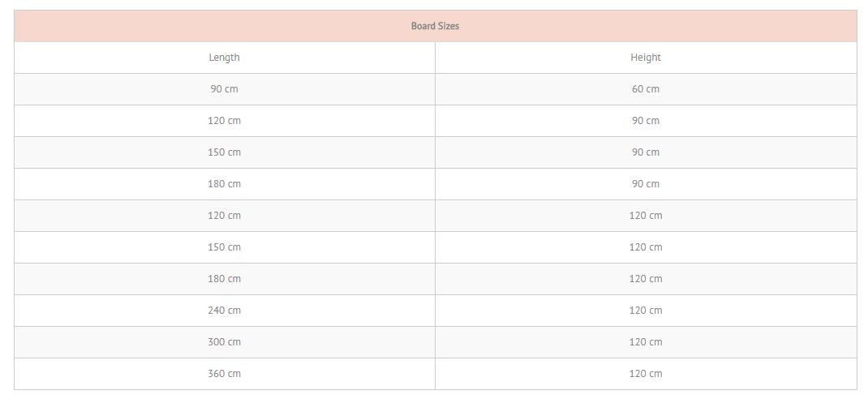Click the 240 cm length cell
Image resolution: width=868 pixels, height=403 pixels.
pos(225,311)
